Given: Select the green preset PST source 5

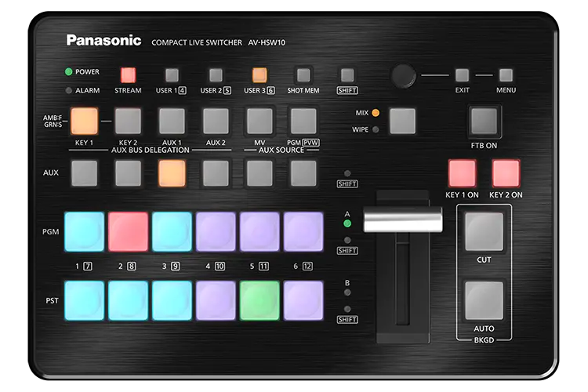Looking at the screenshot, I should 260,300.
